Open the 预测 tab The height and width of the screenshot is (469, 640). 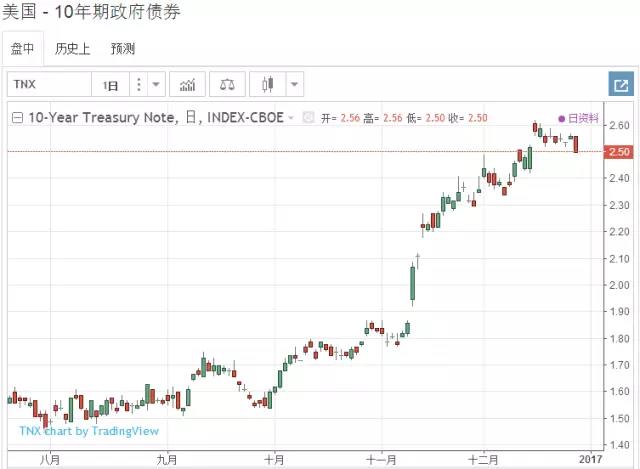(123, 48)
